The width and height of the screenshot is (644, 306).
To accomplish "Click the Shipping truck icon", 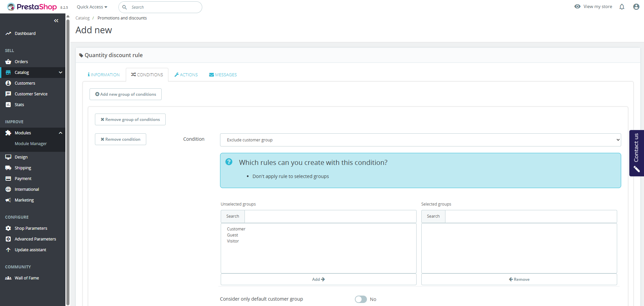I will 8,168.
